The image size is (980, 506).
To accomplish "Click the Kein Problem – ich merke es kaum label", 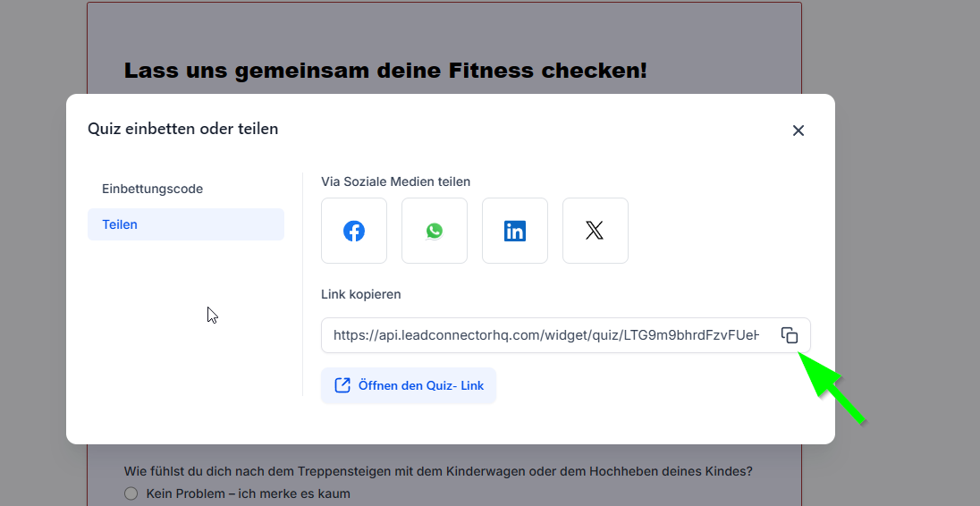I will (x=248, y=493).
